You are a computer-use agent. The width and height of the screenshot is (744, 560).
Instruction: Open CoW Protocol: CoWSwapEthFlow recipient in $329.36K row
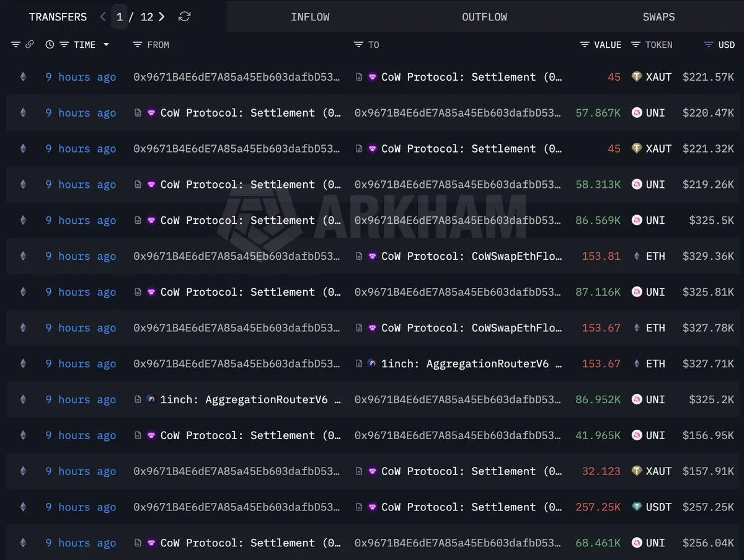click(472, 256)
